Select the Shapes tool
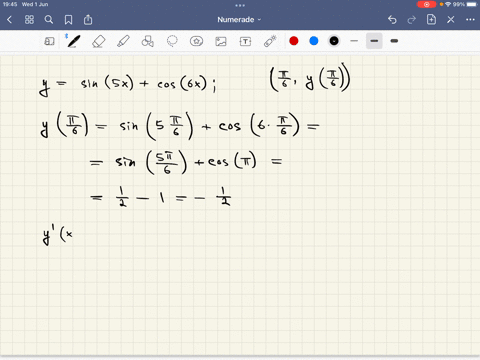Viewport: 480px width, 360px height. point(148,41)
